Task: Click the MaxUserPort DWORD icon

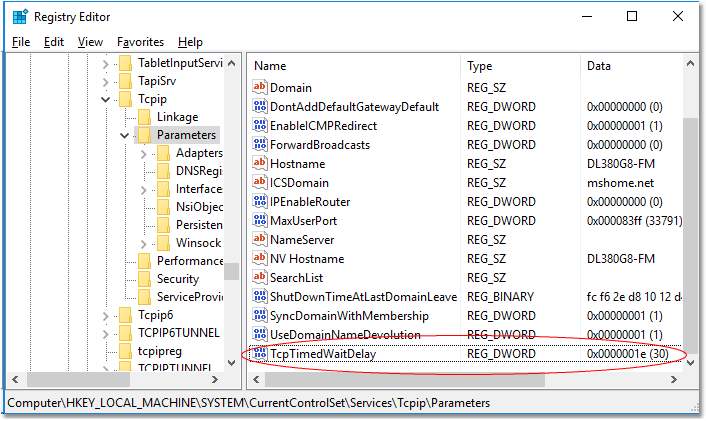Action: click(x=260, y=221)
